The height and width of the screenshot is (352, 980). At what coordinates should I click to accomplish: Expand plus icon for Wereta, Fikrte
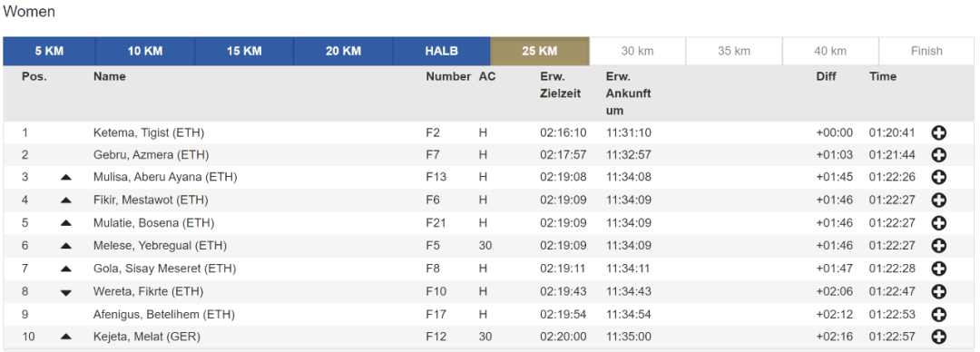[938, 291]
